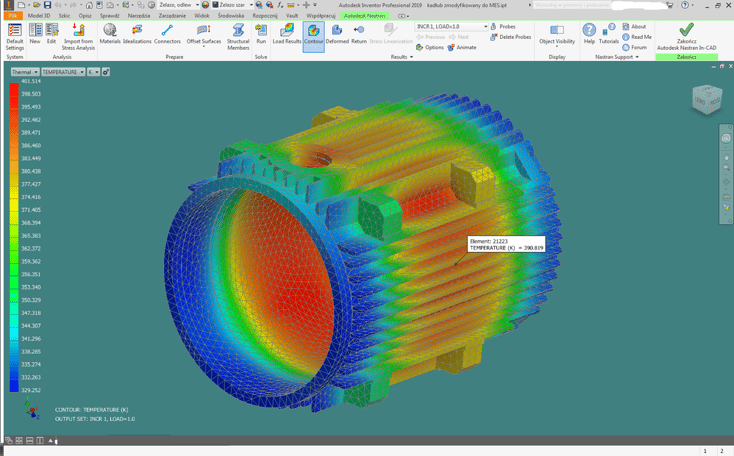Open Nastran Help
Screen dimensions: 734x456
[589, 34]
